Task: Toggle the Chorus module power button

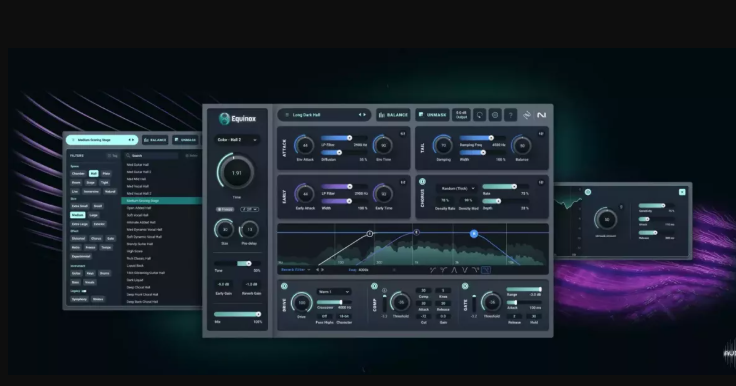Action: (x=422, y=182)
